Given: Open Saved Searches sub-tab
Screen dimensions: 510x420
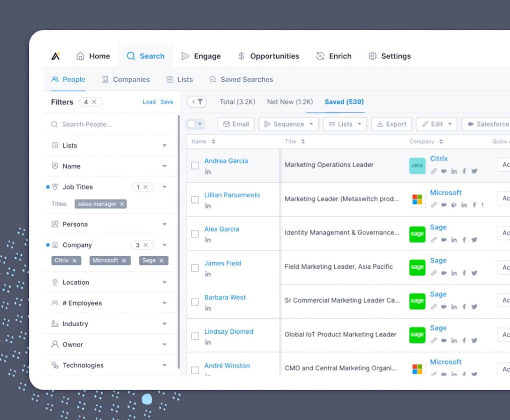Looking at the screenshot, I should tap(241, 79).
